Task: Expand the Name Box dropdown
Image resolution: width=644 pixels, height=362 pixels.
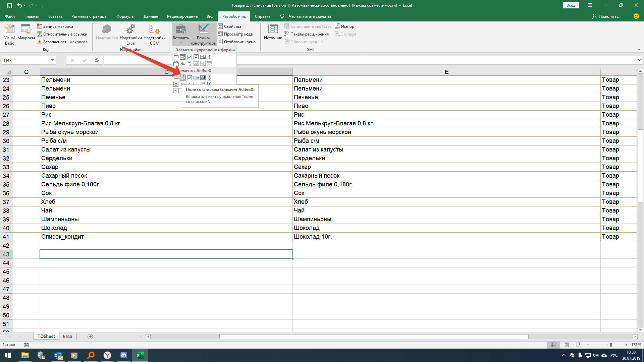Action: click(52, 60)
